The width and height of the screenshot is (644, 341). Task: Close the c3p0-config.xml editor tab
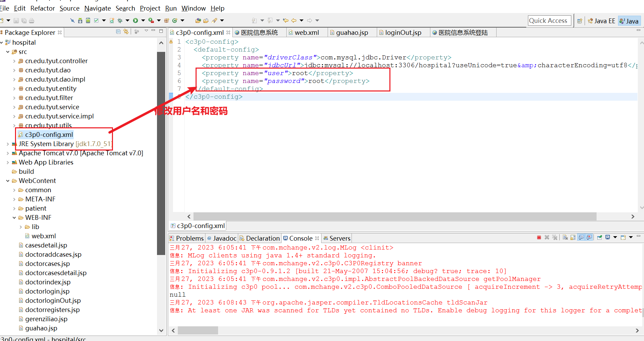[228, 32]
